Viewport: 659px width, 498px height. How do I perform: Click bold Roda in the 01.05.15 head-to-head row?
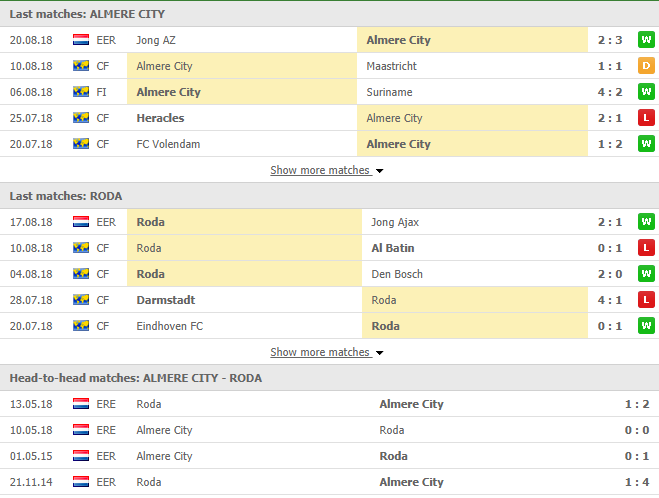tap(393, 456)
